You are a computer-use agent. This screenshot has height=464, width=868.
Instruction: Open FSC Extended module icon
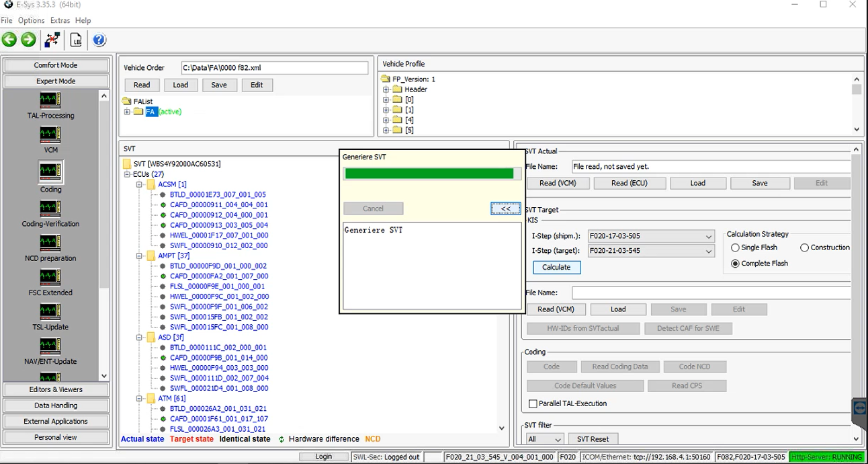[50, 277]
